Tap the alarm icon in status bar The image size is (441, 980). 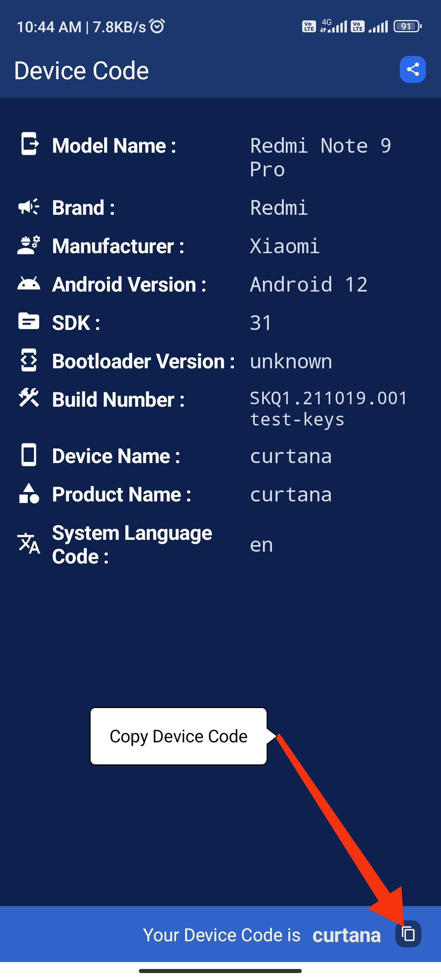pyautogui.click(x=157, y=26)
